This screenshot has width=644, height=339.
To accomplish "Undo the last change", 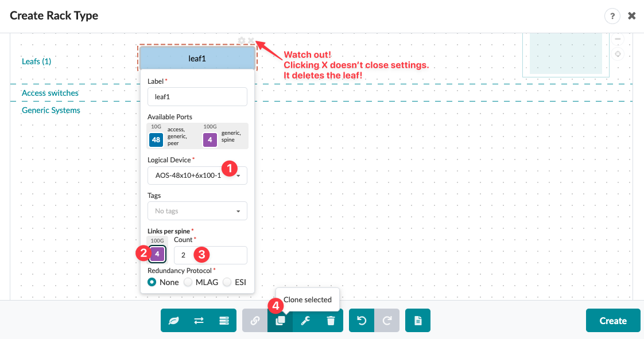I will tap(361, 321).
